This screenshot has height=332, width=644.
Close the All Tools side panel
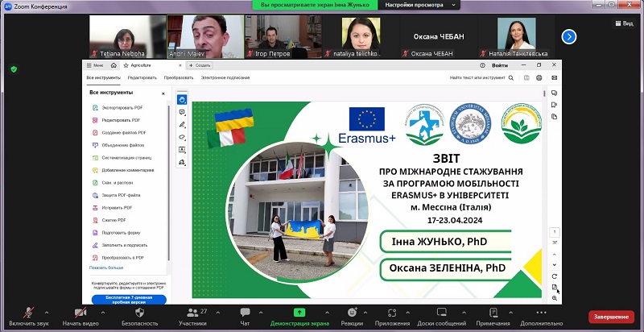click(163, 93)
